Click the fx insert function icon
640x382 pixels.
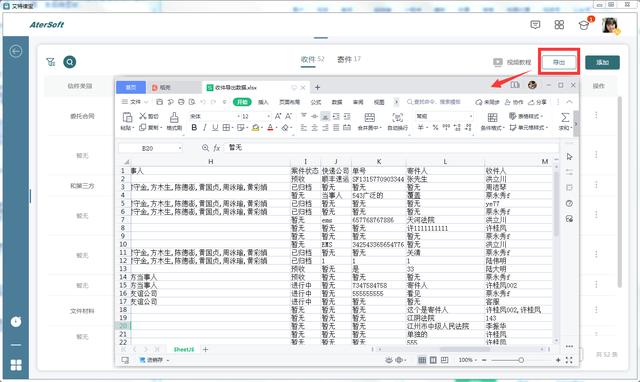(217, 148)
